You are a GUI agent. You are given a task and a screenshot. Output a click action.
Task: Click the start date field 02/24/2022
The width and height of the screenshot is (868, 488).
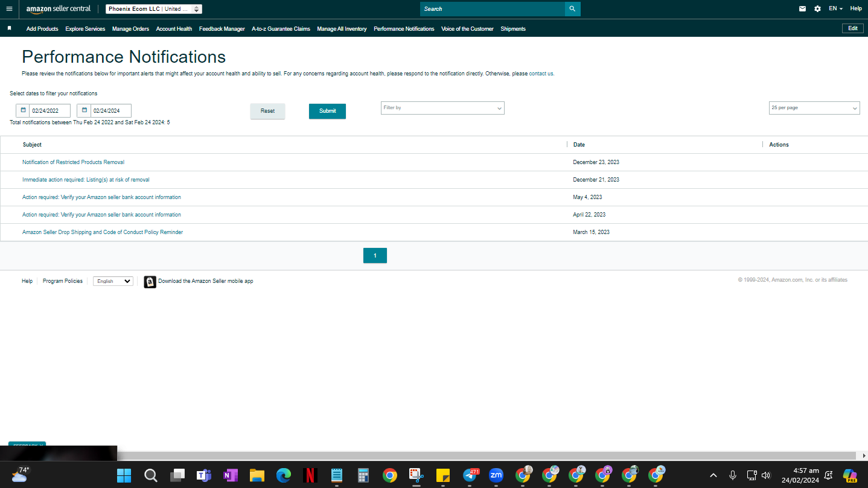(50, 110)
